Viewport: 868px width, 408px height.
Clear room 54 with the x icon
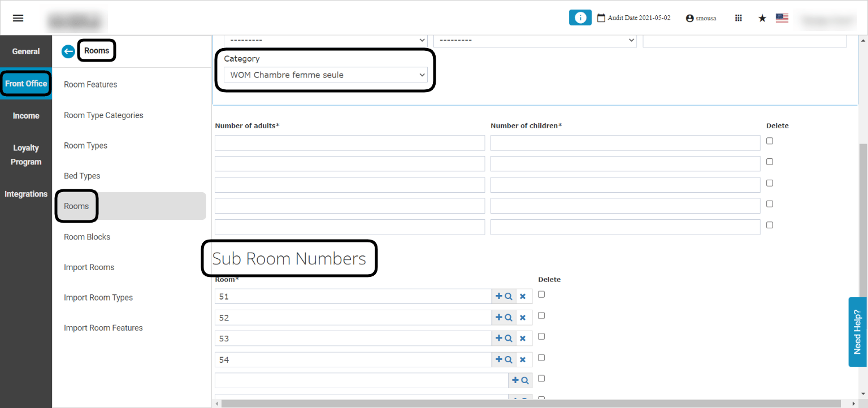point(523,359)
